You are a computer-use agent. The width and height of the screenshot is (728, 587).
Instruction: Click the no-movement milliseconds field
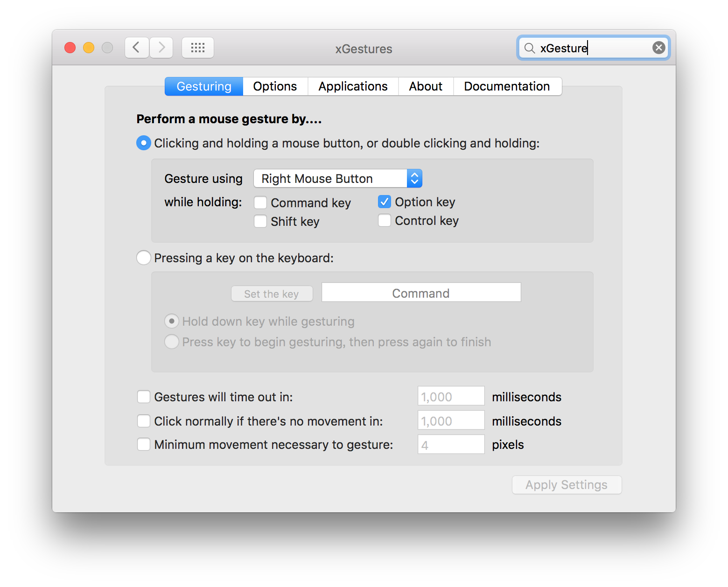pyautogui.click(x=451, y=420)
